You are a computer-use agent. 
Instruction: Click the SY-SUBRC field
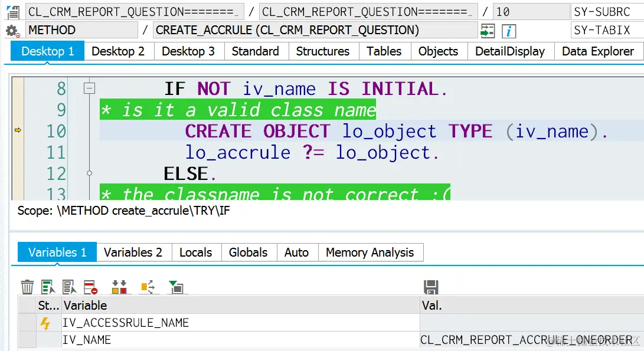[607, 12]
